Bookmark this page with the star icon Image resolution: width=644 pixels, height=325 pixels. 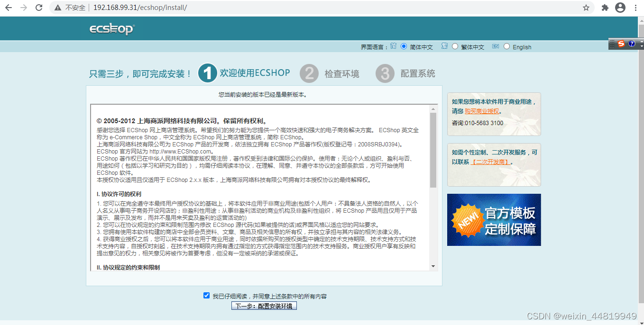tap(586, 8)
